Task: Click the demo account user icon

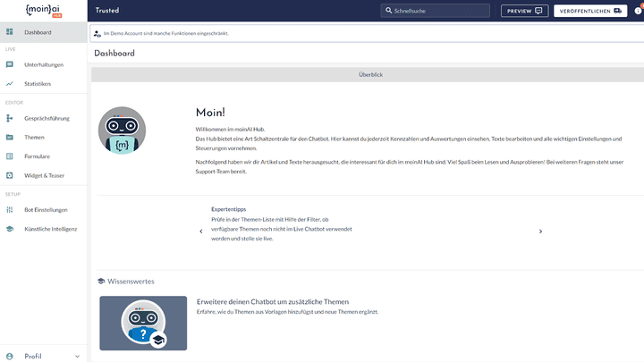Action: [x=97, y=34]
